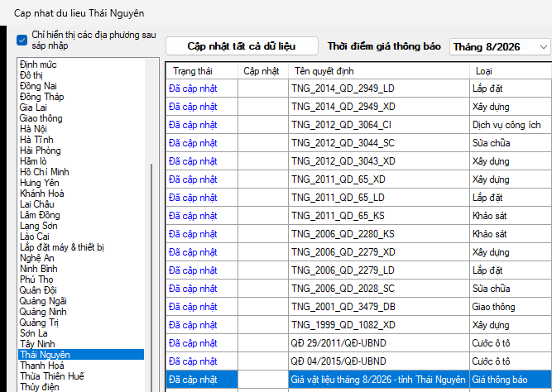Select Hồ Chí Minh list entry
The width and height of the screenshot is (552, 392).
(45, 172)
